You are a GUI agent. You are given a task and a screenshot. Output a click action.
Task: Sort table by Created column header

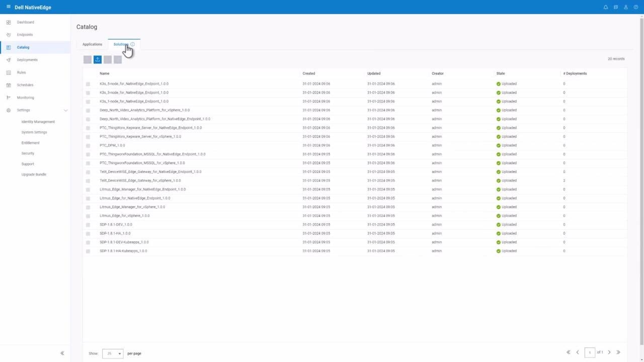pos(309,73)
